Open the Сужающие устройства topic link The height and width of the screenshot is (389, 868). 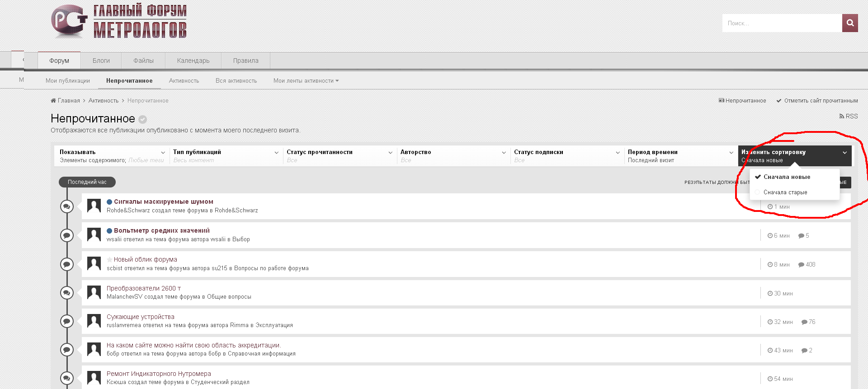[x=141, y=317]
